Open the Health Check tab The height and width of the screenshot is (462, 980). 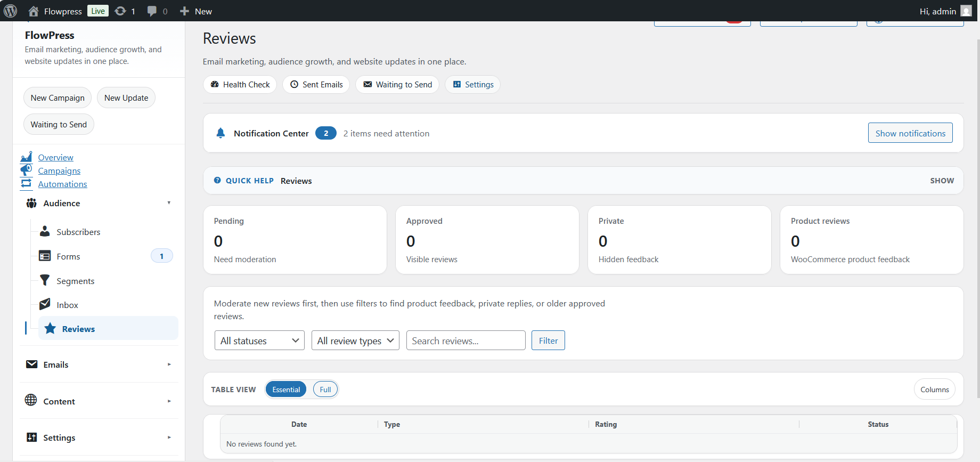pos(240,84)
